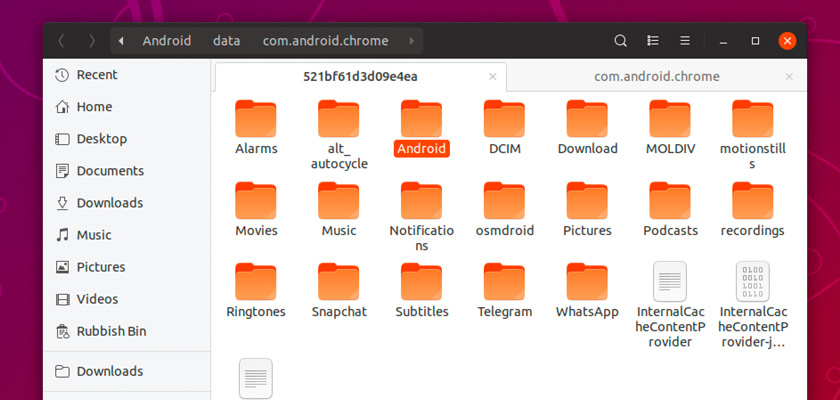Open the Subtitles folder
Viewport: 840px width, 400px height.
[422, 291]
